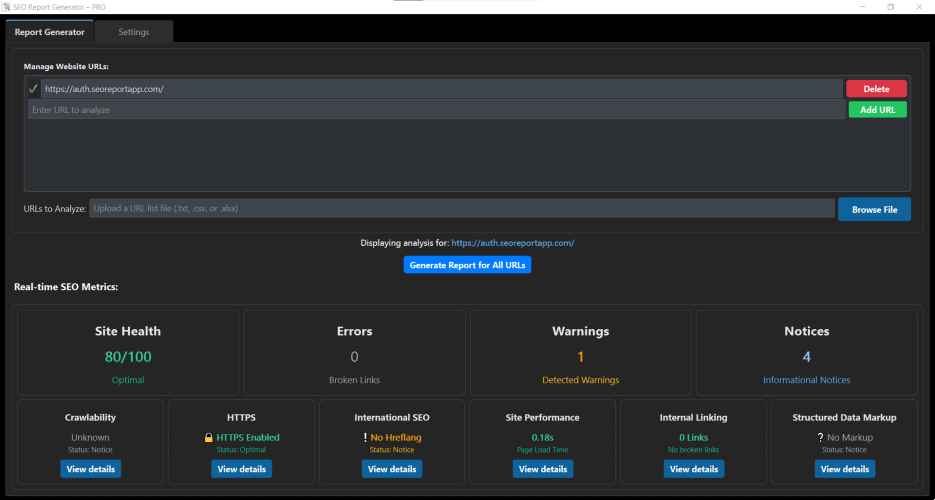
Task: Minimize the SEO Report Generator window
Action: pos(863,7)
